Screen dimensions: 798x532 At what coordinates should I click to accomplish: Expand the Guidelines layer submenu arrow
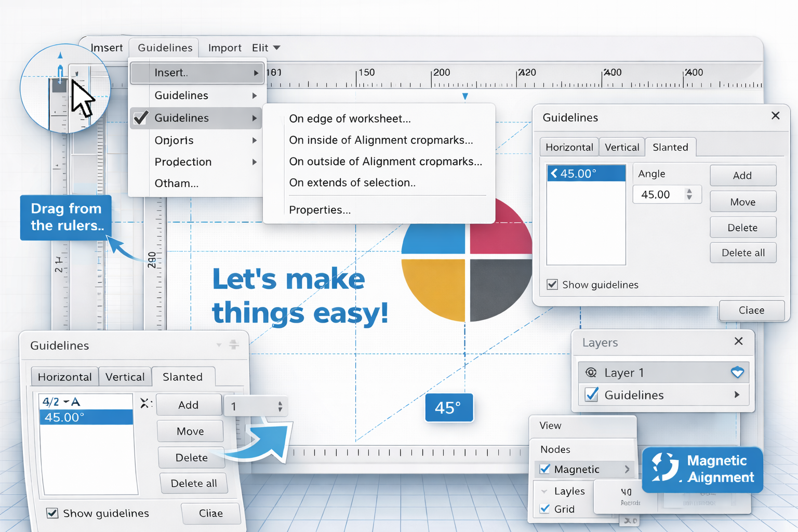737,395
